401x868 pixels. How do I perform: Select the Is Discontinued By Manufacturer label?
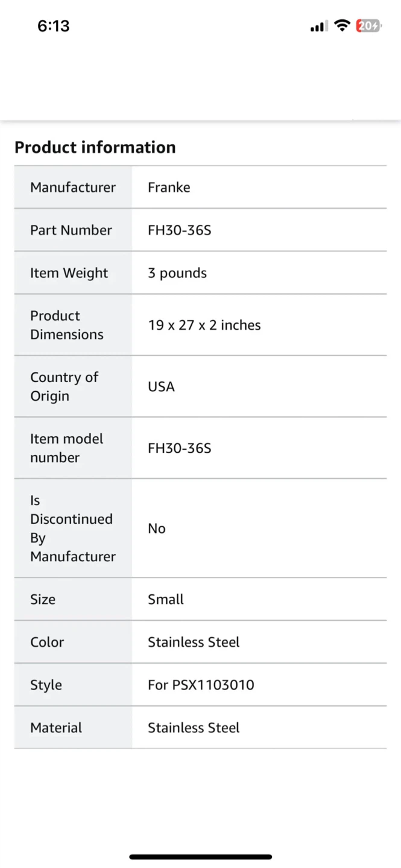click(72, 528)
